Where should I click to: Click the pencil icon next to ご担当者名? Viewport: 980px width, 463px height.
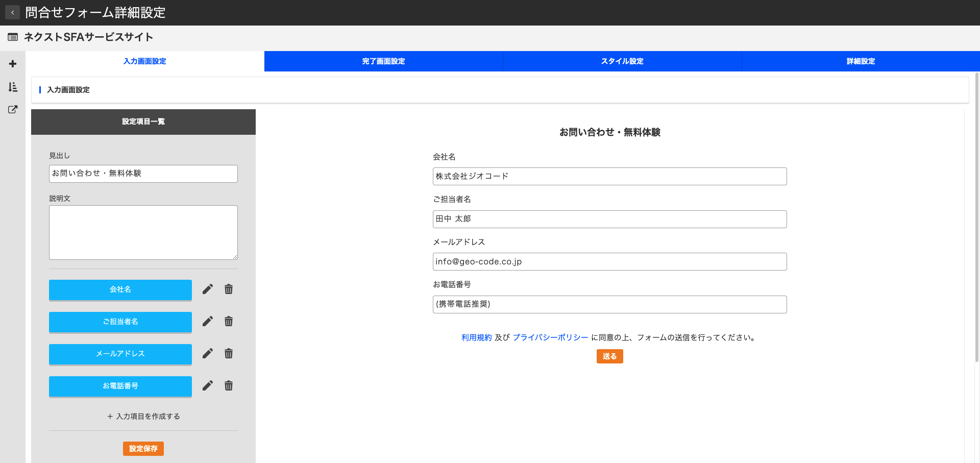tap(207, 321)
